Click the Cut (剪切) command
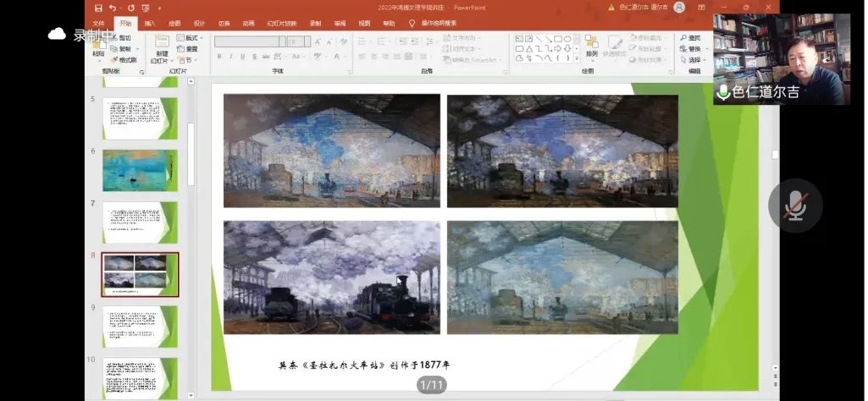Screen dimensions: 868x401 point(124,38)
